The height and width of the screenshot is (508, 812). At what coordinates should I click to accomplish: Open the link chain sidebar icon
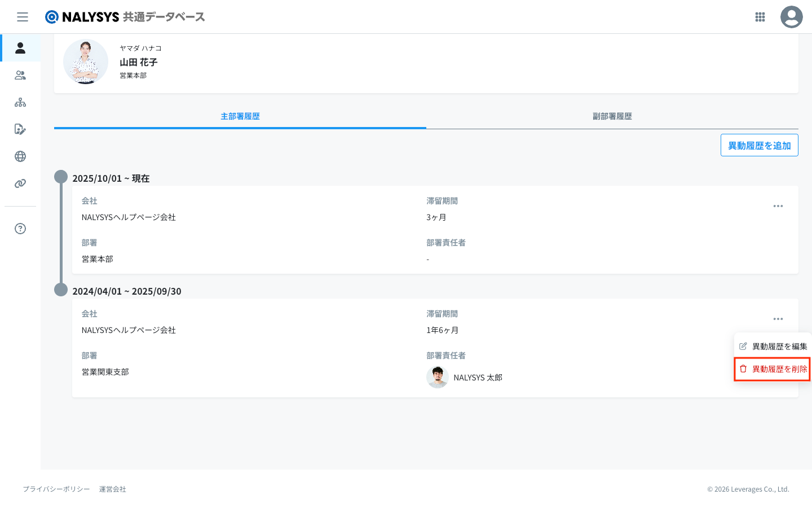(x=20, y=183)
